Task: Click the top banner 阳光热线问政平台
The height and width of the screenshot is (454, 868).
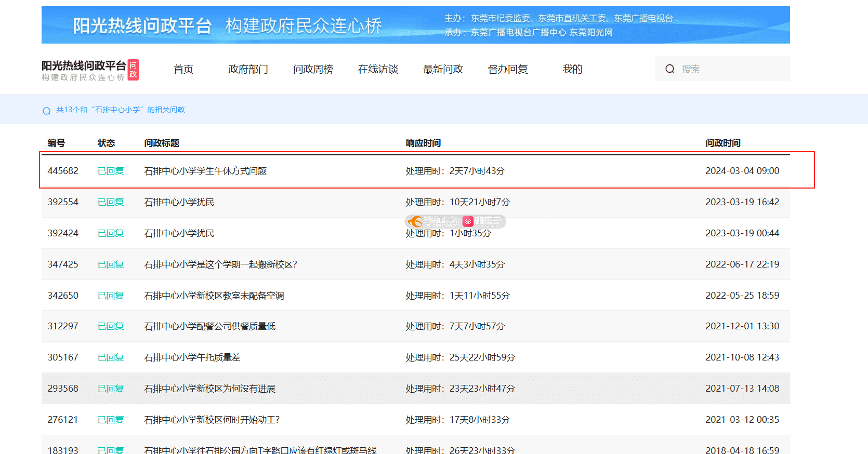Action: click(416, 25)
